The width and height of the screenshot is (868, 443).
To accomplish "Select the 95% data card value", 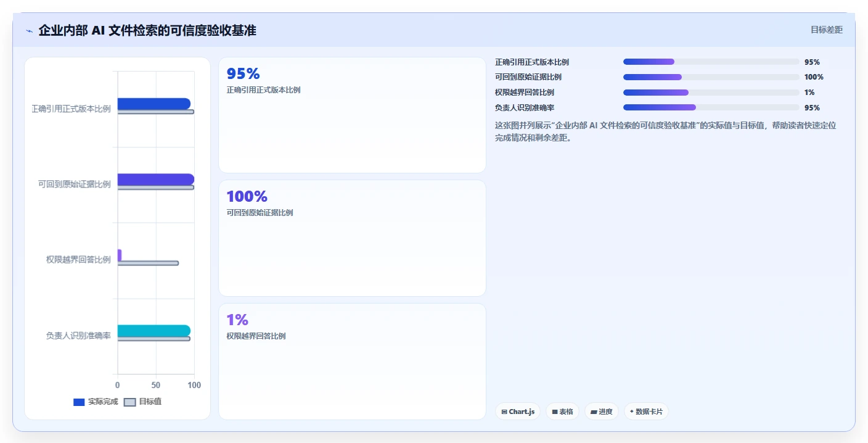I will 244,73.
